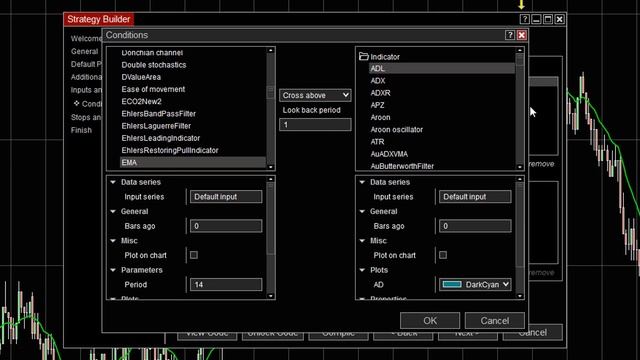Collapse right Misc section

click(362, 241)
